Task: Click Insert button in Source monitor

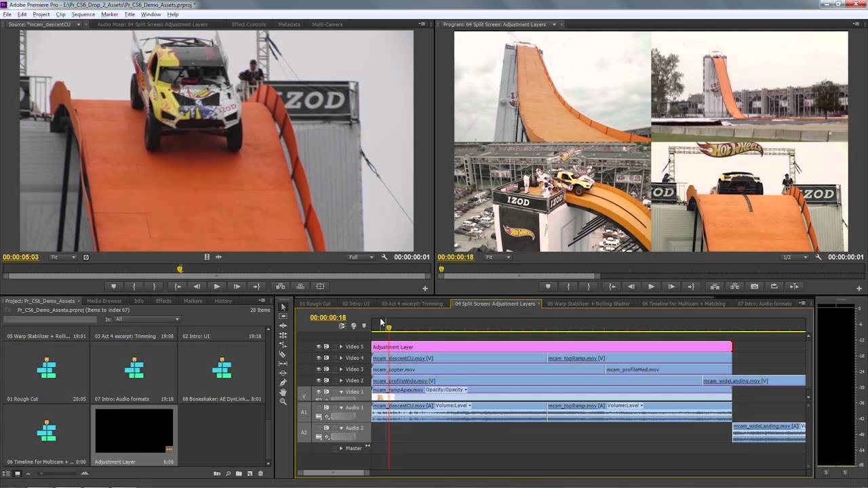Action: pos(280,287)
